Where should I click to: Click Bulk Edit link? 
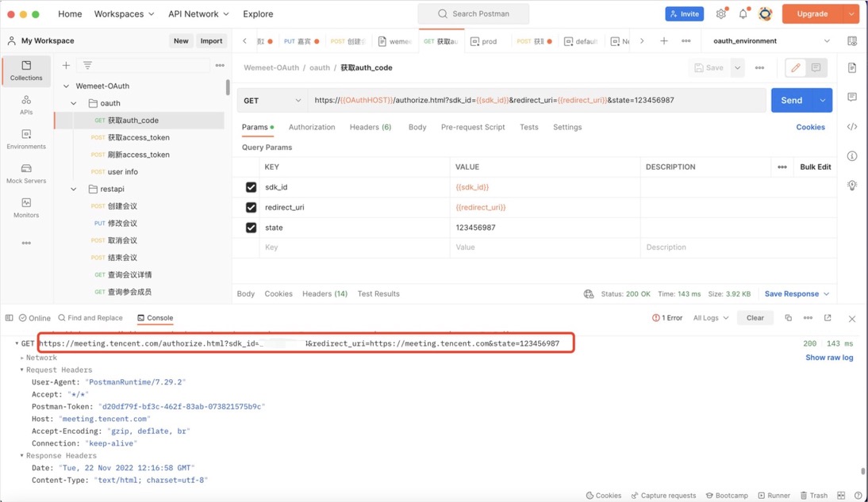click(x=816, y=167)
